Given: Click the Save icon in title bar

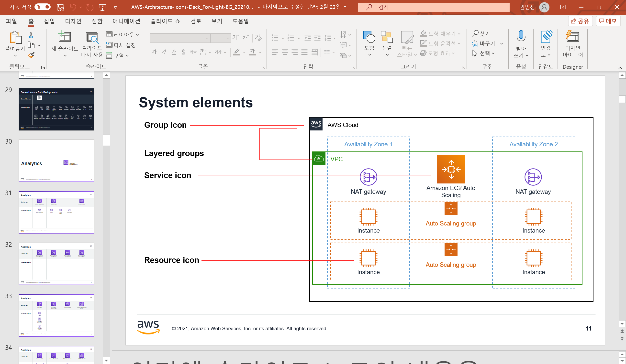Looking at the screenshot, I should click(x=60, y=7).
